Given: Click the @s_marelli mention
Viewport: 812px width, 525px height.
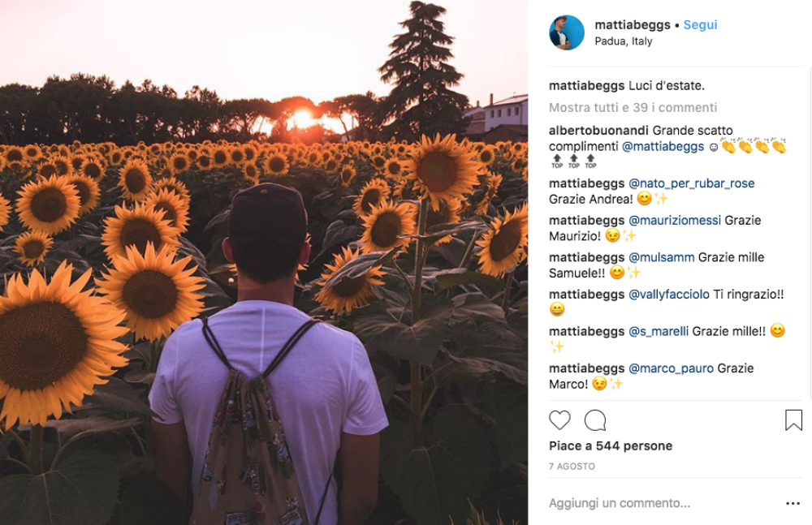Looking at the screenshot, I should pos(659,331).
